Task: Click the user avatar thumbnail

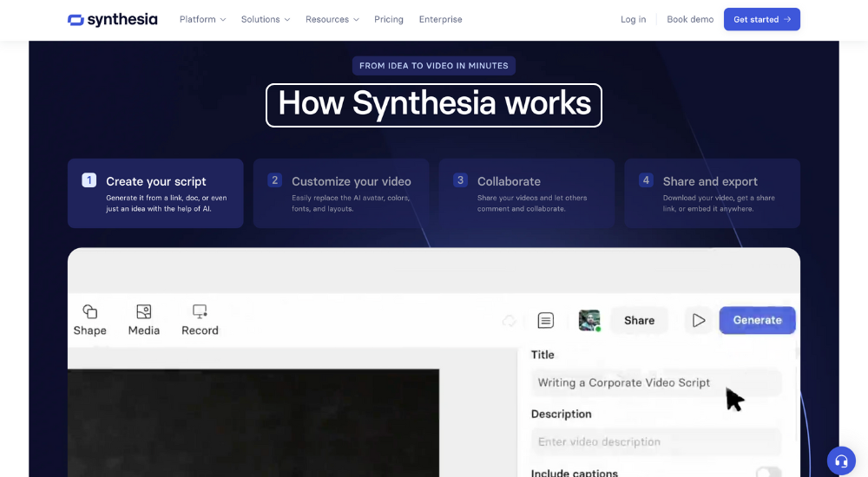Action: pyautogui.click(x=589, y=320)
